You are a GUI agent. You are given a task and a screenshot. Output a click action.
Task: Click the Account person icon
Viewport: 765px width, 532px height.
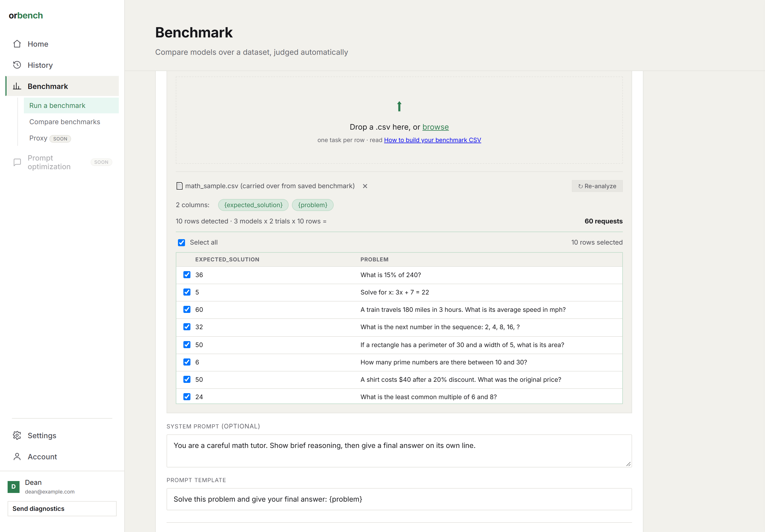coord(17,457)
